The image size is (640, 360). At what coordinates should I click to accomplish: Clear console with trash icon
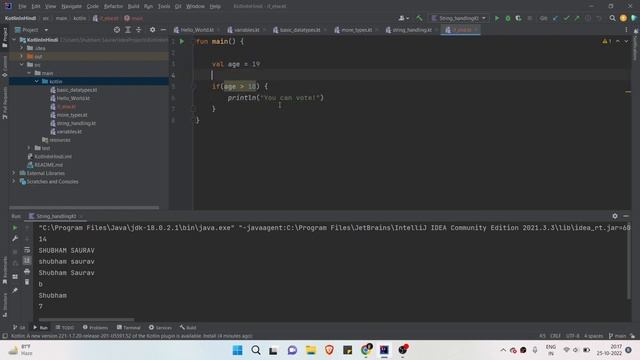pyautogui.click(x=27, y=282)
